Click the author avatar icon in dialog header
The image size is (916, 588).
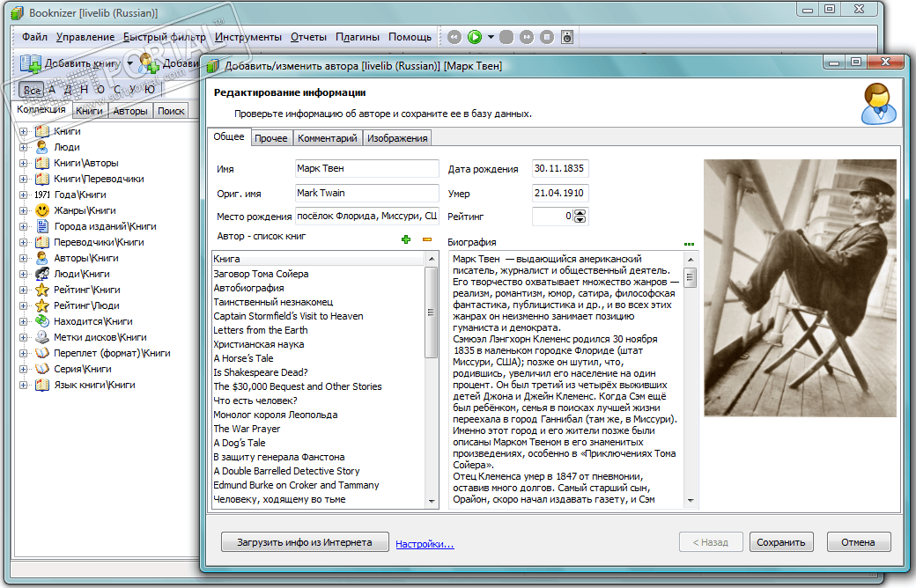[x=878, y=103]
